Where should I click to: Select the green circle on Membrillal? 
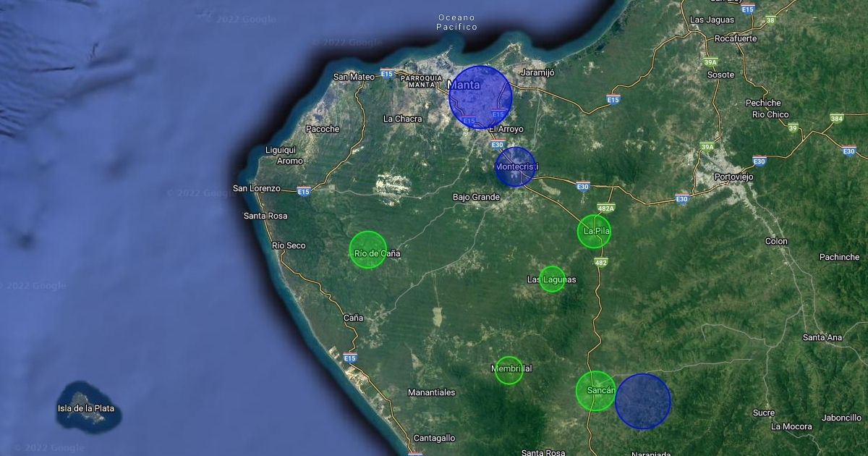(509, 371)
